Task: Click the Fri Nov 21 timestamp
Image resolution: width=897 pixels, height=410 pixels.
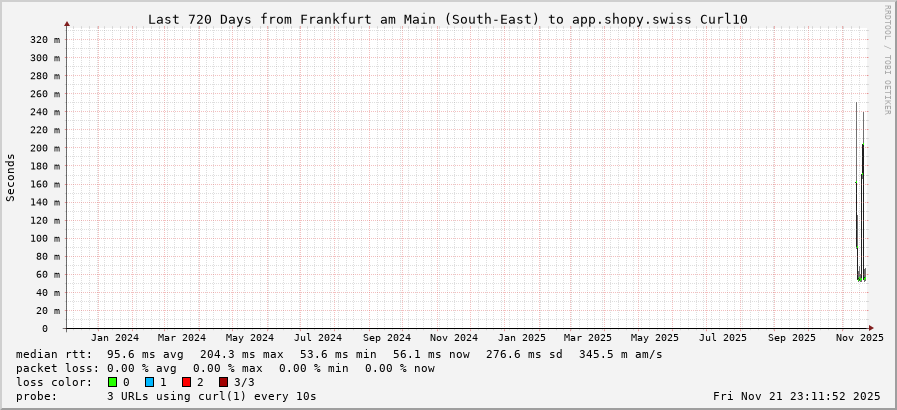Action: [x=796, y=396]
